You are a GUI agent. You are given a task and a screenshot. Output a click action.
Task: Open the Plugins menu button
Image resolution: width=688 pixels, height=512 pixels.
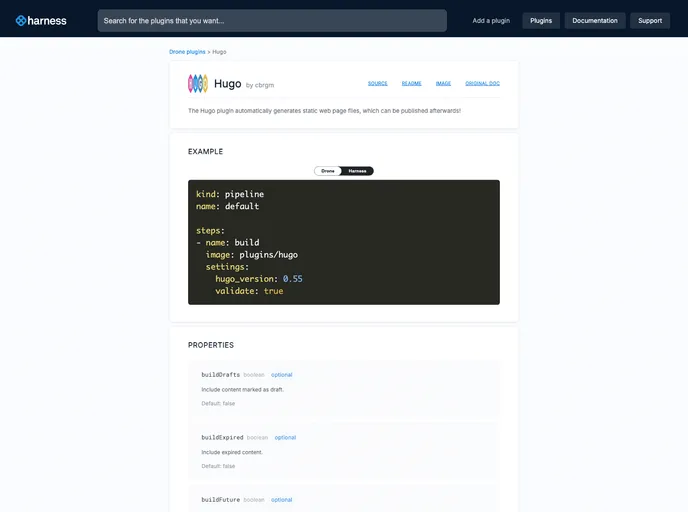click(x=541, y=21)
